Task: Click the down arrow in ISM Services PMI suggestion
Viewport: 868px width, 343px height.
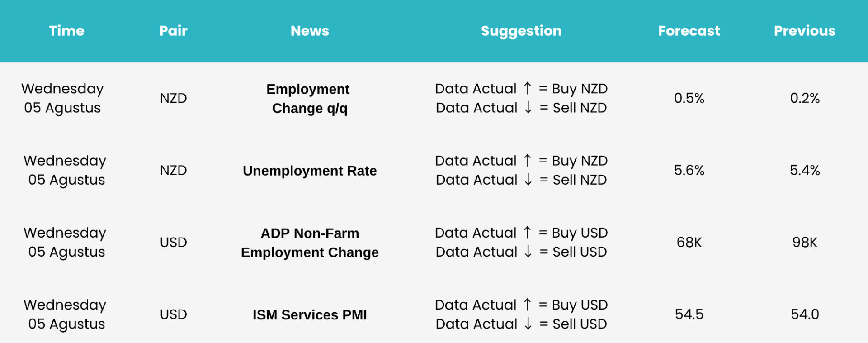Action: coord(528,324)
